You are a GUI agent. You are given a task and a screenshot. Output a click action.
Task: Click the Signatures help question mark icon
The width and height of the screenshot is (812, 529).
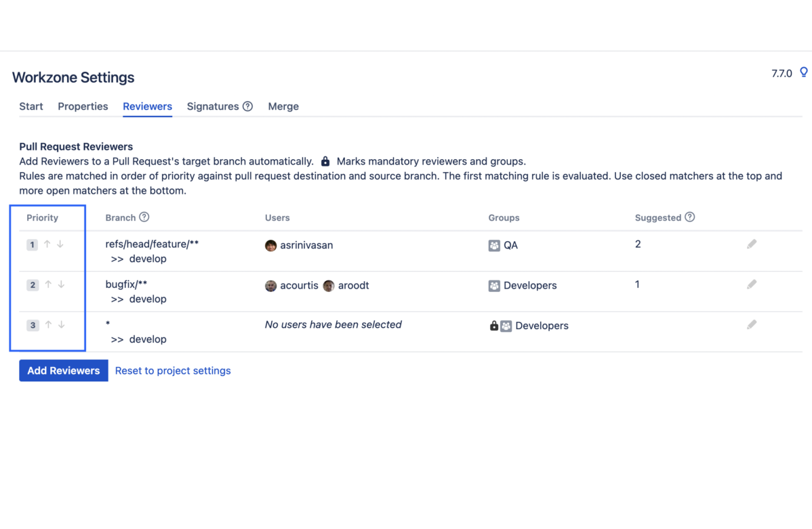pos(247,106)
